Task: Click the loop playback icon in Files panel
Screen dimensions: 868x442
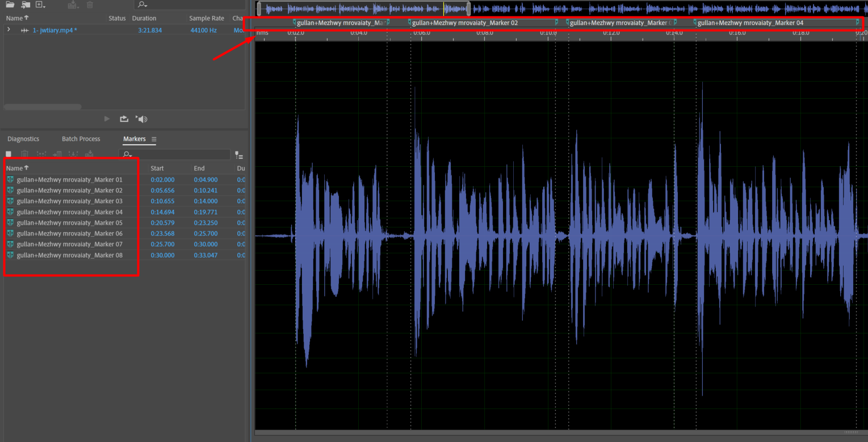Action: click(x=124, y=119)
